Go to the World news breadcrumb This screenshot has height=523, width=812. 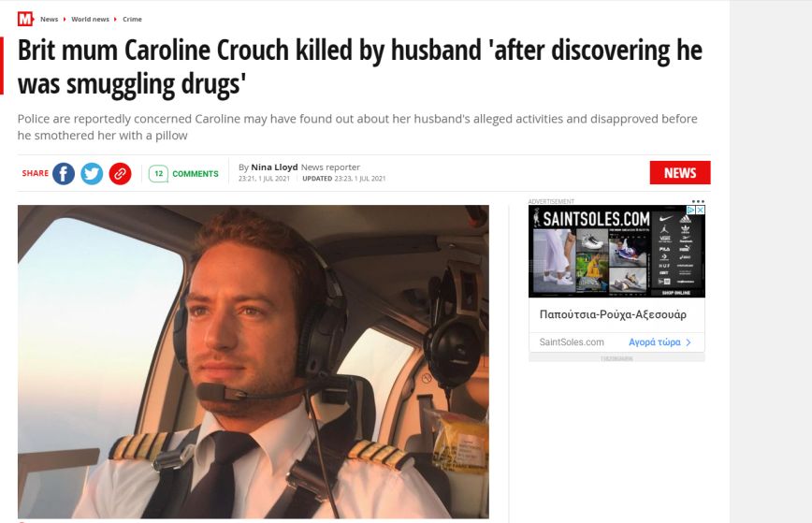tap(90, 19)
